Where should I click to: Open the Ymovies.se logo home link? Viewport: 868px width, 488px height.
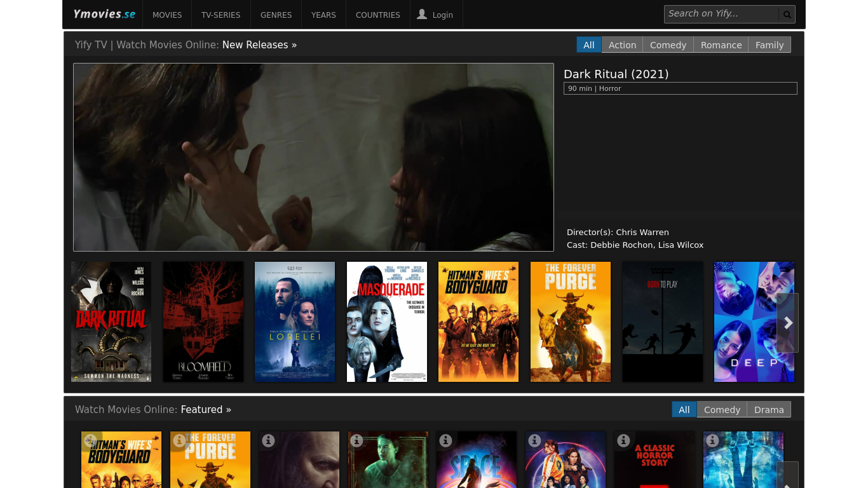point(104,14)
